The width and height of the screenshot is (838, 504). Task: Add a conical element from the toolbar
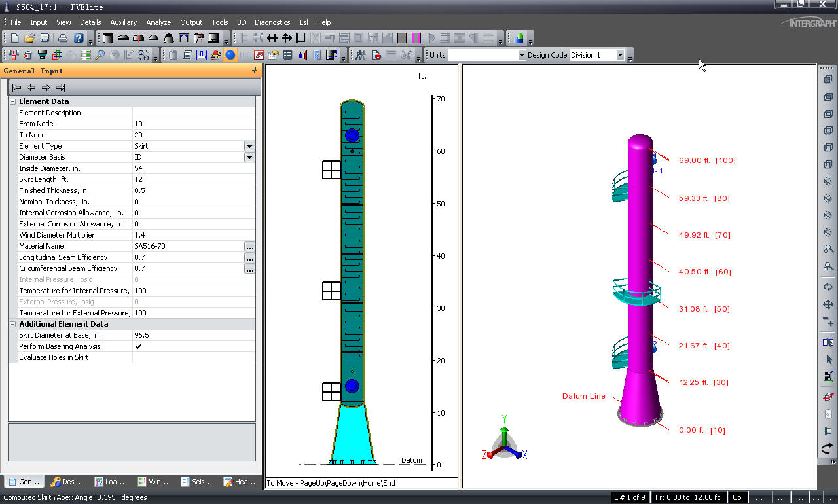coord(168,39)
